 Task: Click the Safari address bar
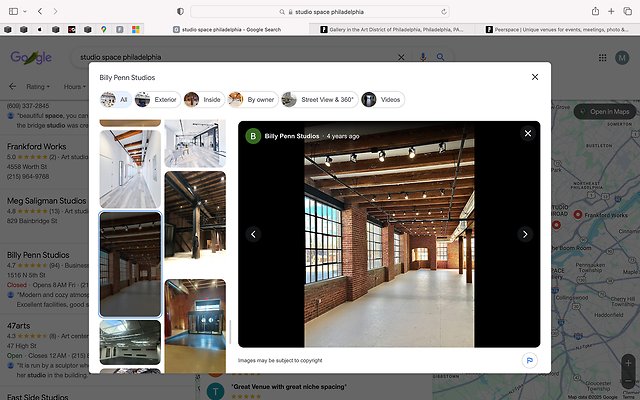[319, 10]
